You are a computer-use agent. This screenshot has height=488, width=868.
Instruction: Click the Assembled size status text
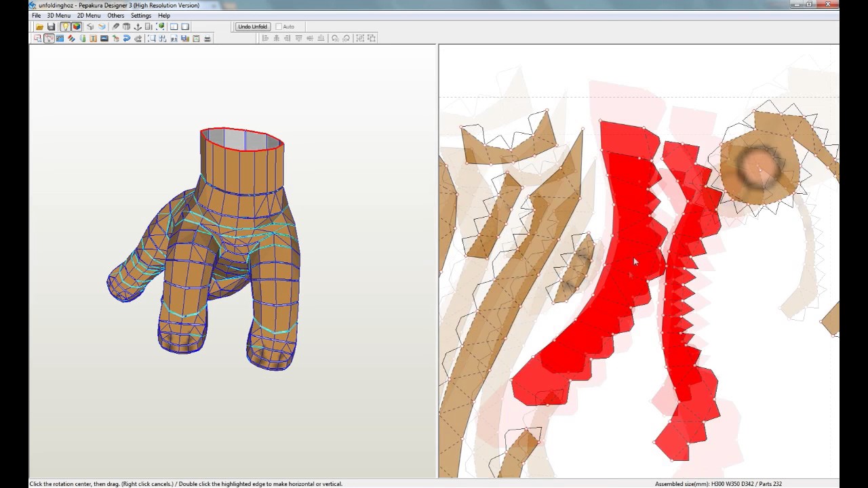[718, 484]
